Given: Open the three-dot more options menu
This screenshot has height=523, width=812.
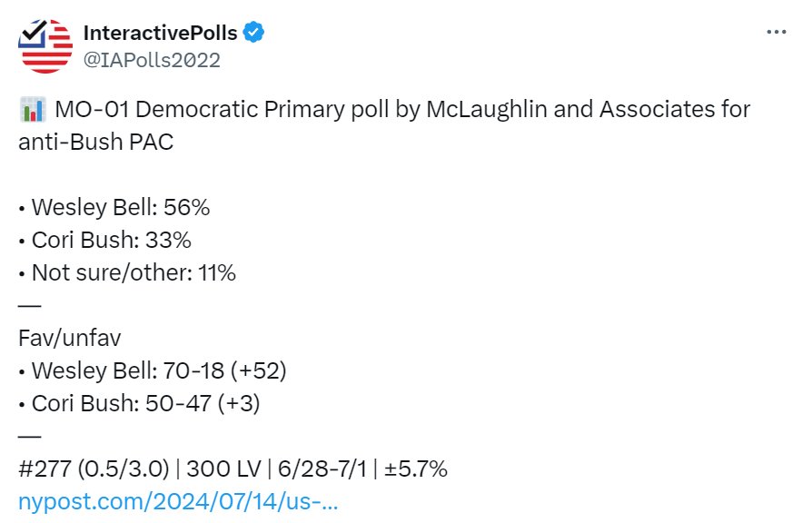Looking at the screenshot, I should 777,32.
